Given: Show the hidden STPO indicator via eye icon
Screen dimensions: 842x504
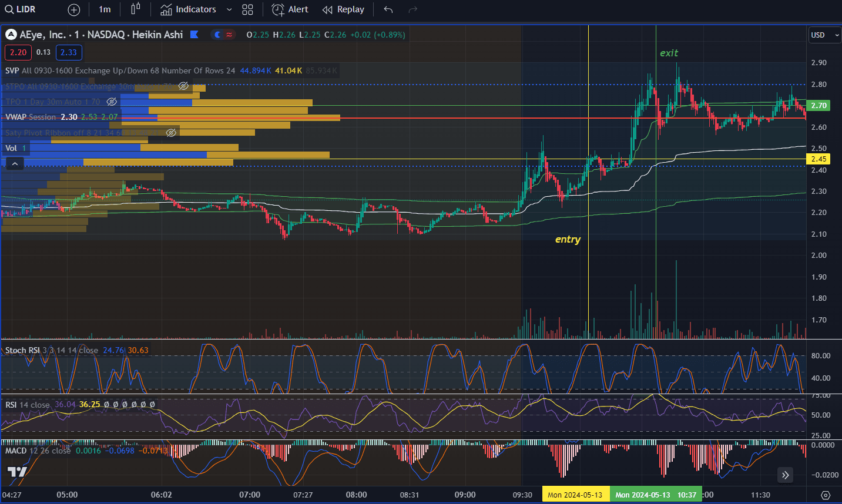Looking at the screenshot, I should click(x=183, y=86).
